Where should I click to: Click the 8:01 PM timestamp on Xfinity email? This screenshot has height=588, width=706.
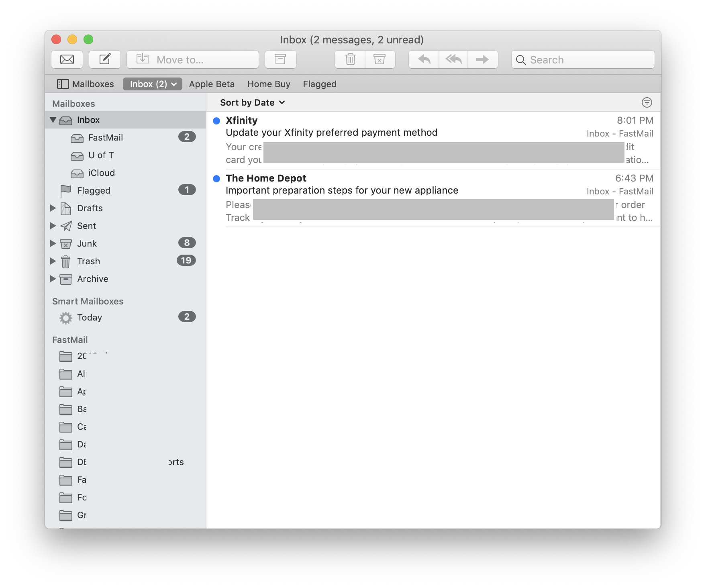coord(635,120)
